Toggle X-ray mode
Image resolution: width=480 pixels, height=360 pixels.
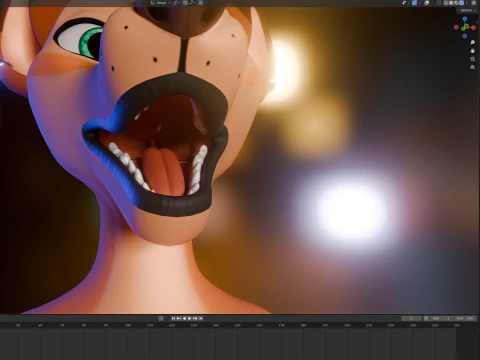439,3
